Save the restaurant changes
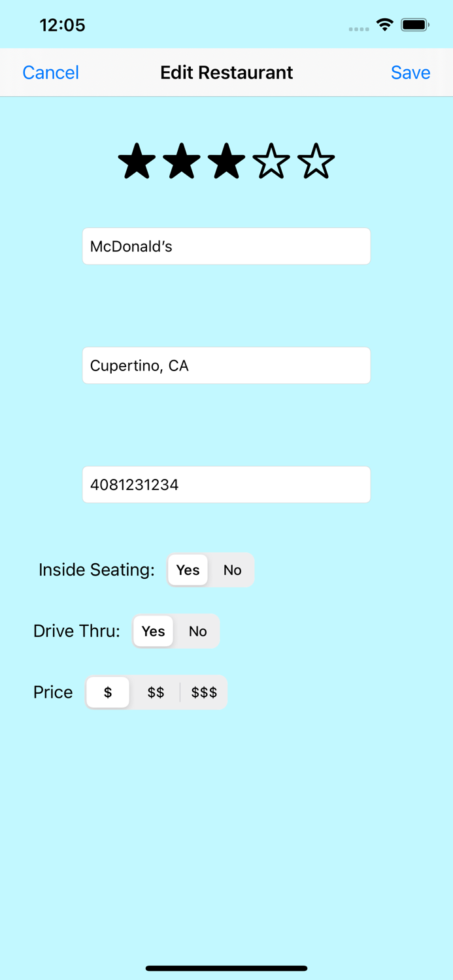This screenshot has height=980, width=453. click(410, 73)
